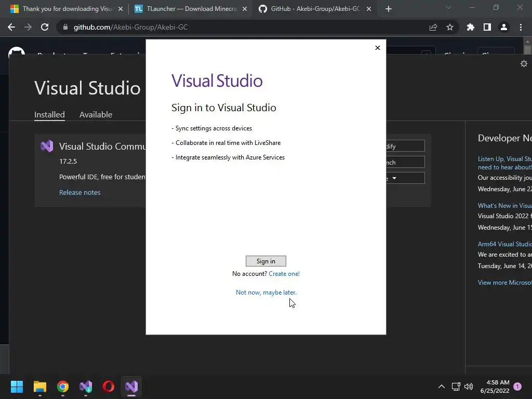The image size is (532, 399).
Task: Select the active Visual Studio taskbar icon
Action: [131, 387]
